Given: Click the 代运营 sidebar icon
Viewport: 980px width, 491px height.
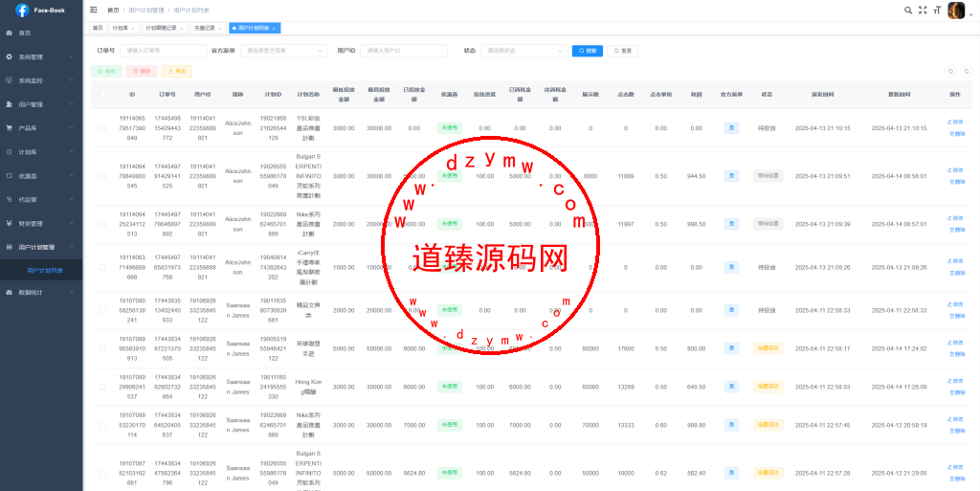Looking at the screenshot, I should pos(9,200).
